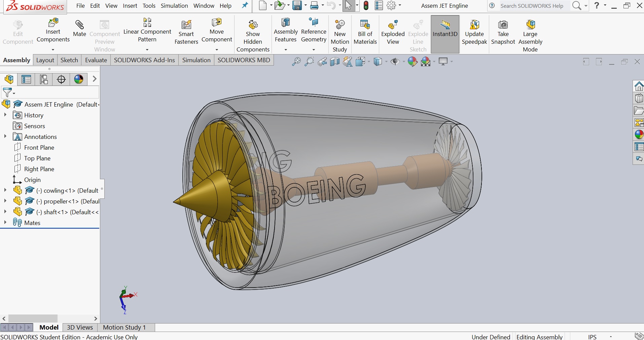644x340 pixels.
Task: Click Update Speedpak
Action: click(x=474, y=32)
